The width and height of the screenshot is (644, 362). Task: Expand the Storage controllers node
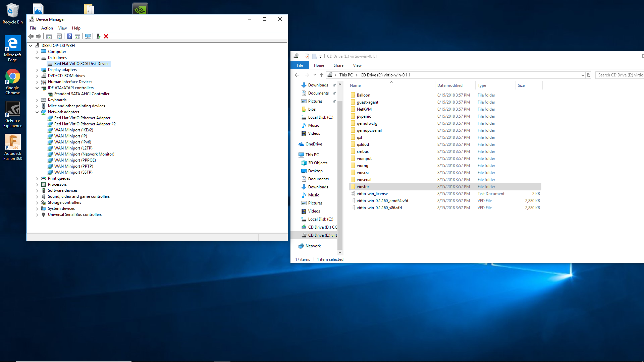[x=37, y=202]
